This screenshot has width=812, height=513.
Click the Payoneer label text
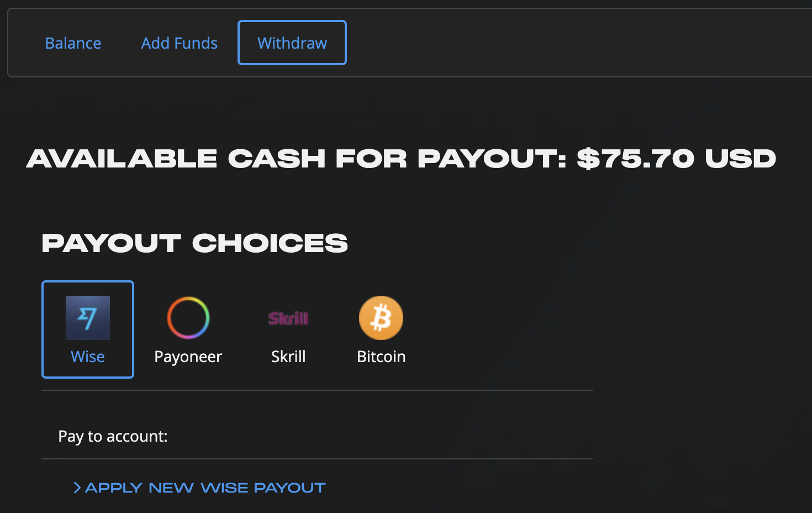tap(188, 357)
